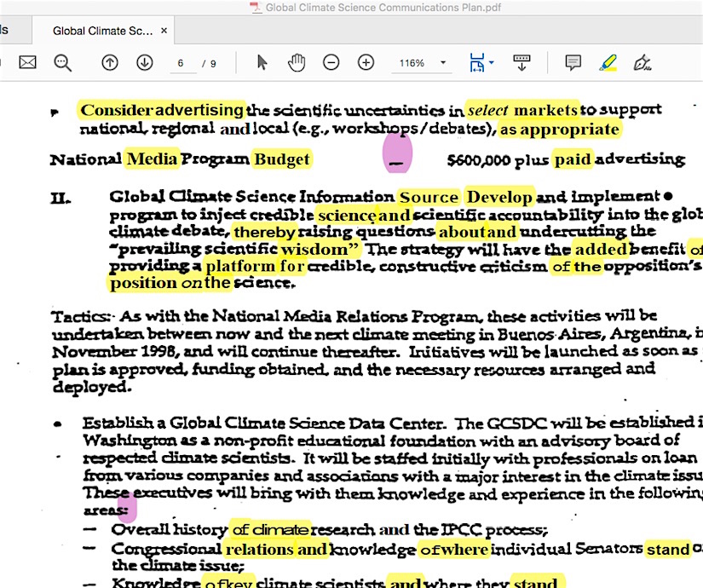Click the email envelope icon

[28, 62]
